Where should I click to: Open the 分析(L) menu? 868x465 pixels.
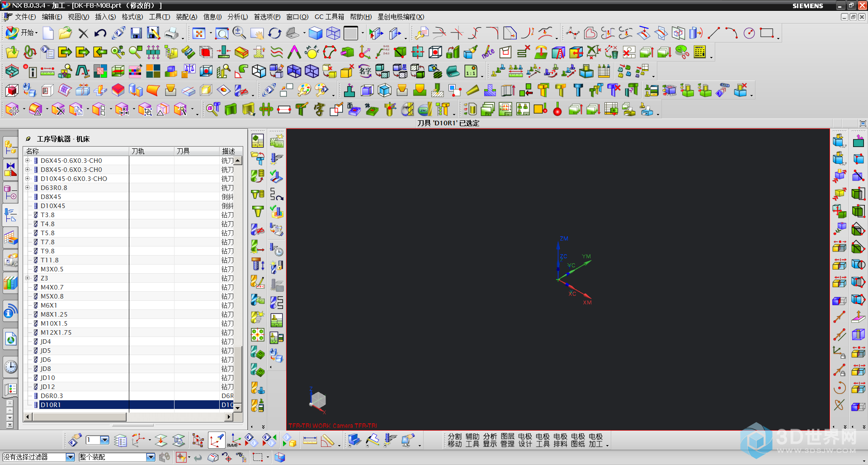pos(238,17)
